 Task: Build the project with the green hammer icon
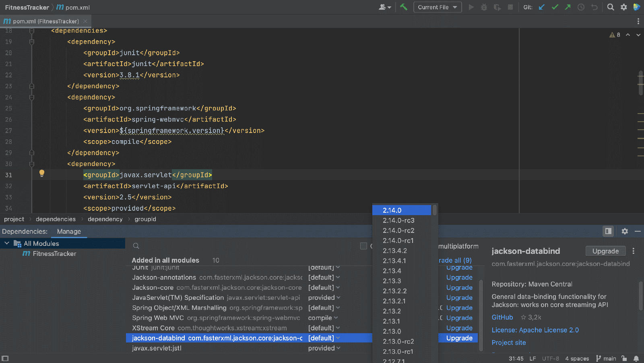point(404,7)
